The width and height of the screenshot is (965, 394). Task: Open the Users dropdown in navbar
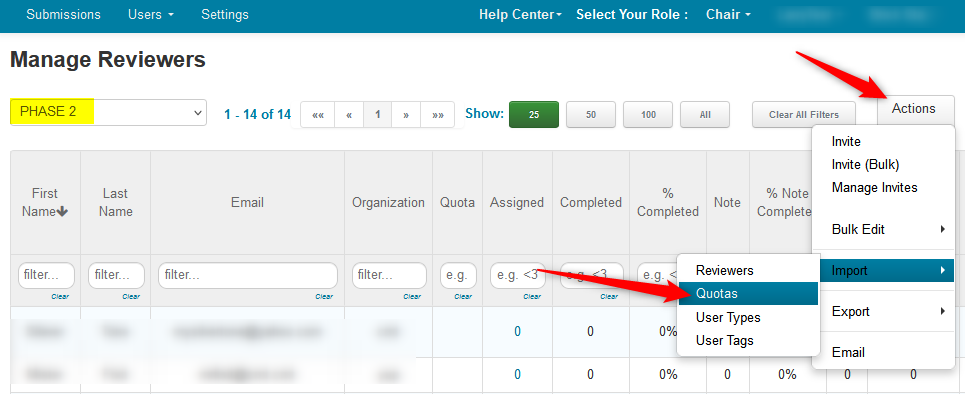pos(150,14)
